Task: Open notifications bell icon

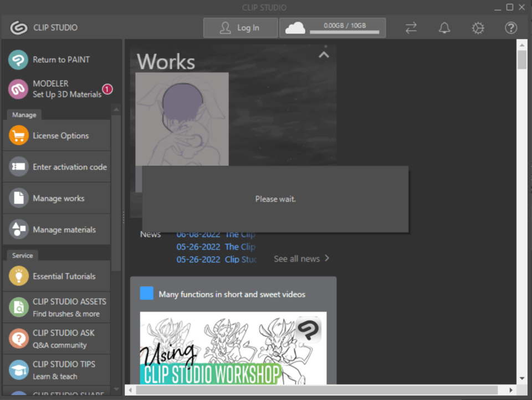Action: [x=444, y=28]
